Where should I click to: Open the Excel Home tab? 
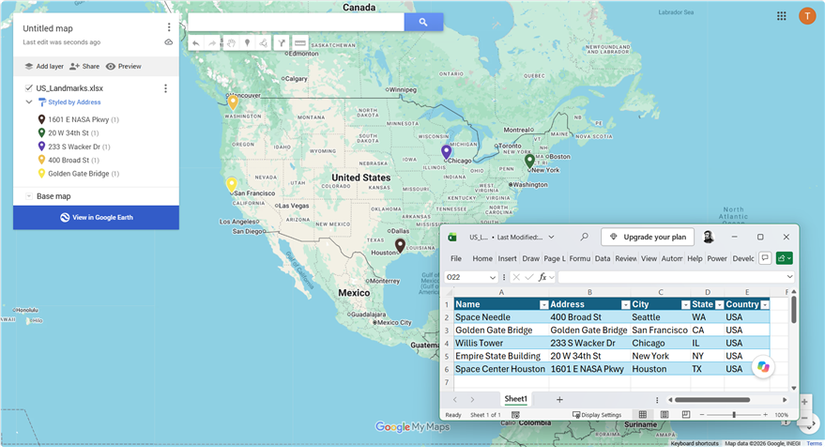(482, 258)
